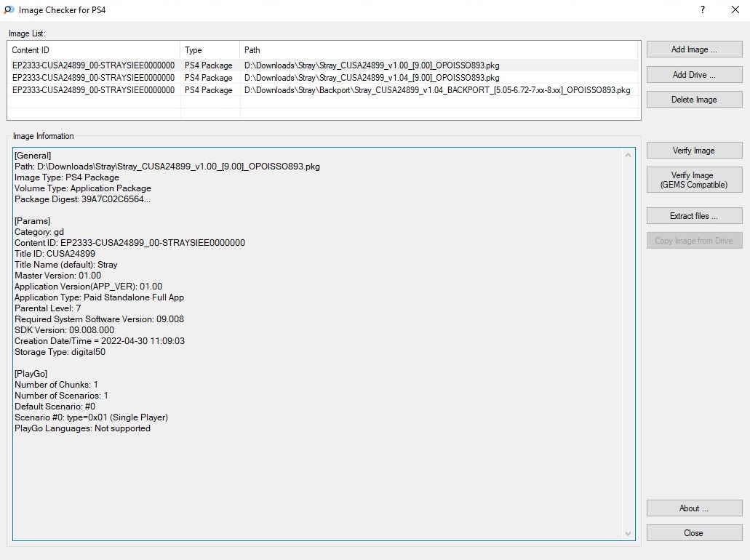Click the Scenario #0 Single Player line
750x560 pixels.
pos(92,417)
